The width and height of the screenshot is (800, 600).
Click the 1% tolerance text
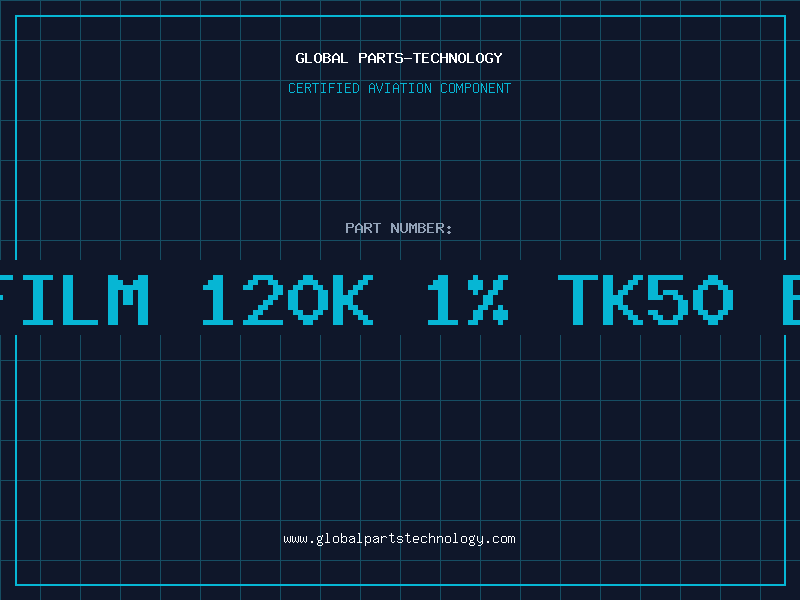click(468, 299)
